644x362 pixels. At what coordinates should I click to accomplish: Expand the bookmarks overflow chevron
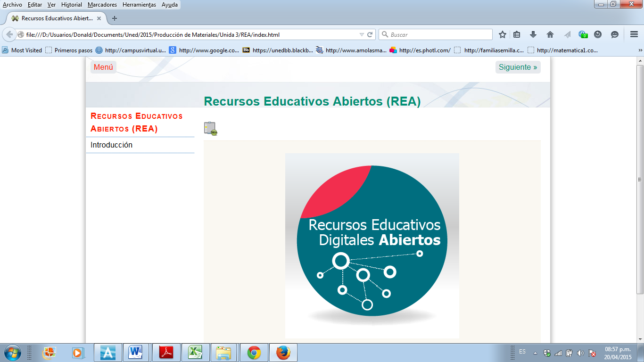click(640, 49)
